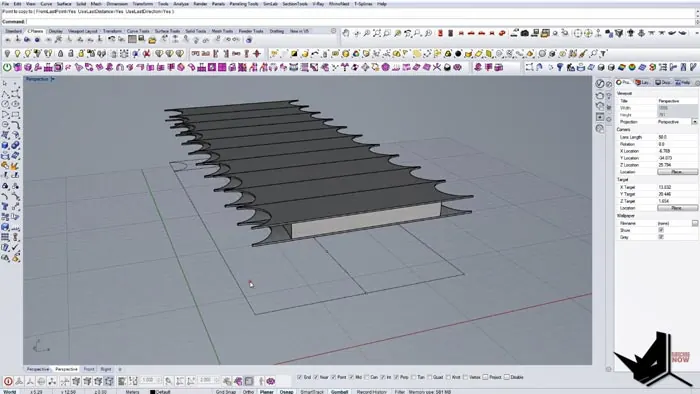The width and height of the screenshot is (700, 394).
Task: Click the open folder icon in CPlanes toolbar
Action: [x=152, y=40]
